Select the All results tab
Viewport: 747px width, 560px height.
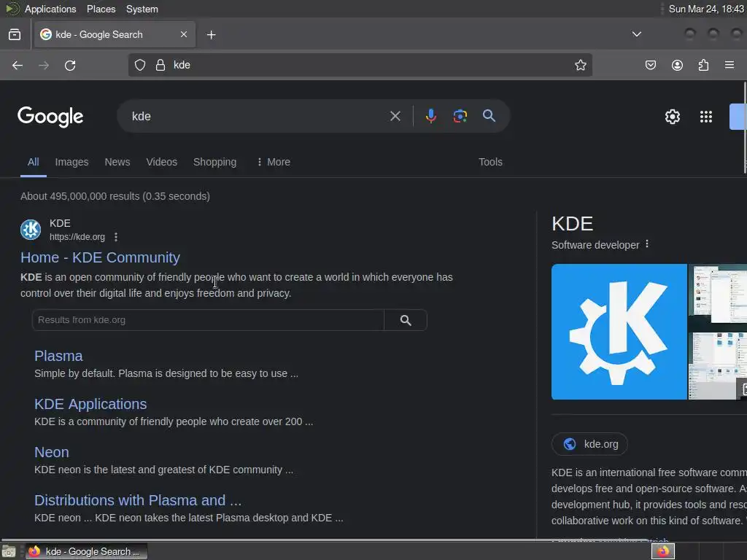(x=34, y=162)
